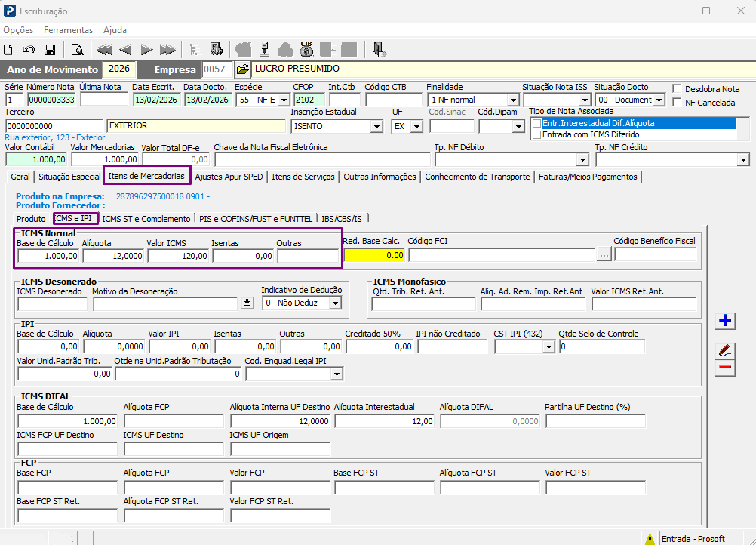Expand the Finalidade dropdown
Image resolution: width=756 pixels, height=545 pixels.
(x=512, y=100)
